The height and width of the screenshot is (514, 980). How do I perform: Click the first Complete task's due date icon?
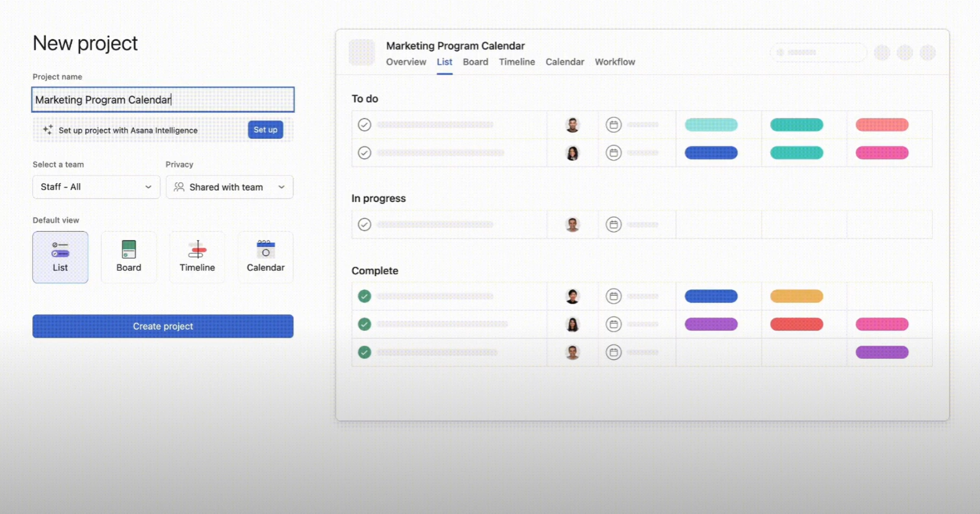click(x=614, y=296)
